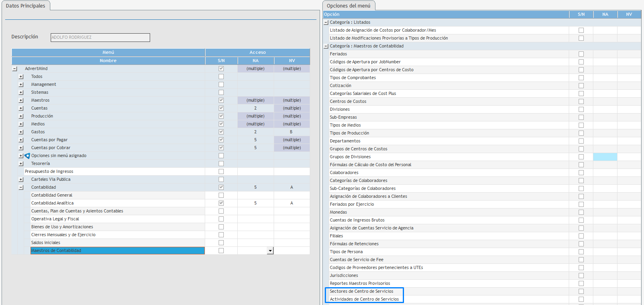Expand the Cuentas por Pagar node
644x305 pixels.
pyautogui.click(x=21, y=140)
